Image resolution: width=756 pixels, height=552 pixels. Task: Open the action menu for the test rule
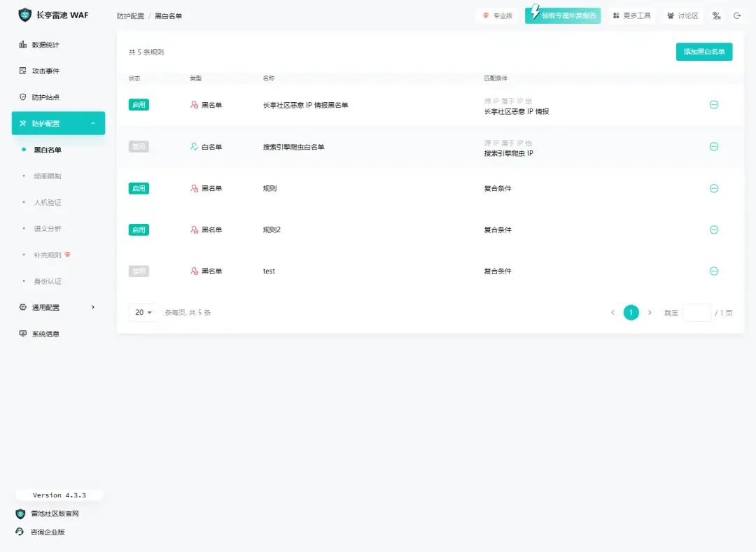pos(714,271)
